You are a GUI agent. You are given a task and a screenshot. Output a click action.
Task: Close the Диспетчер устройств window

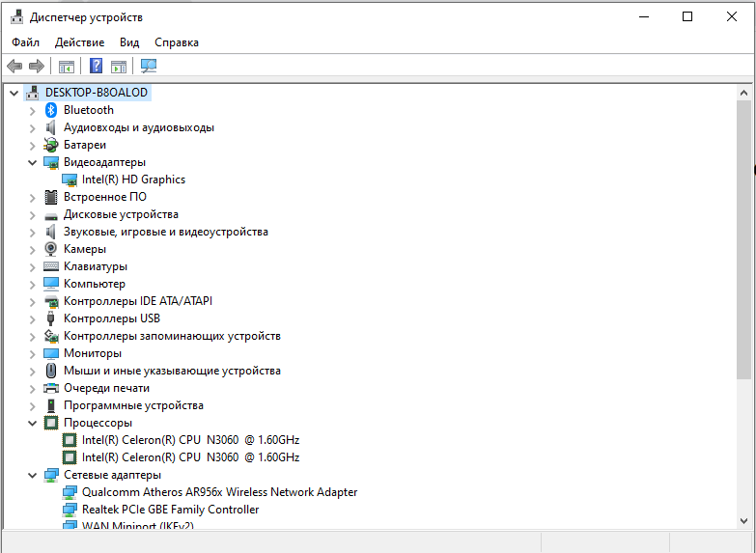pyautogui.click(x=732, y=16)
